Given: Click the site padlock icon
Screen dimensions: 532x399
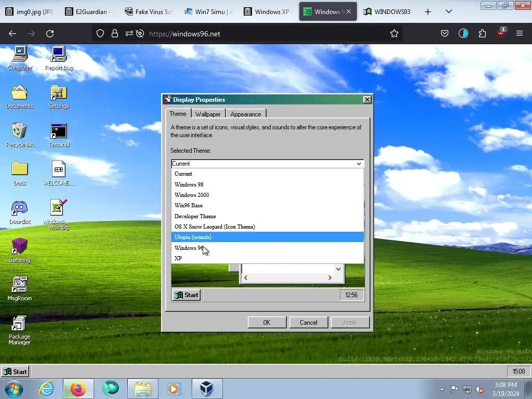Looking at the screenshot, I should [115, 34].
